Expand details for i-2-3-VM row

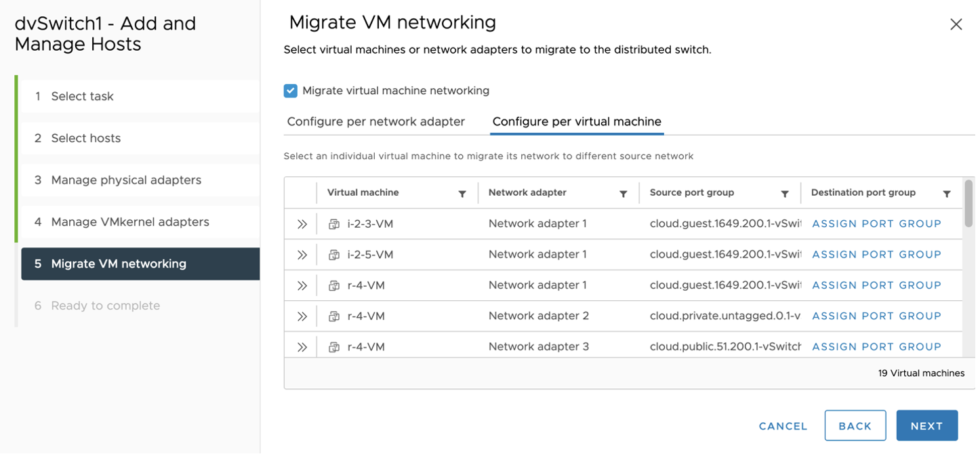302,224
